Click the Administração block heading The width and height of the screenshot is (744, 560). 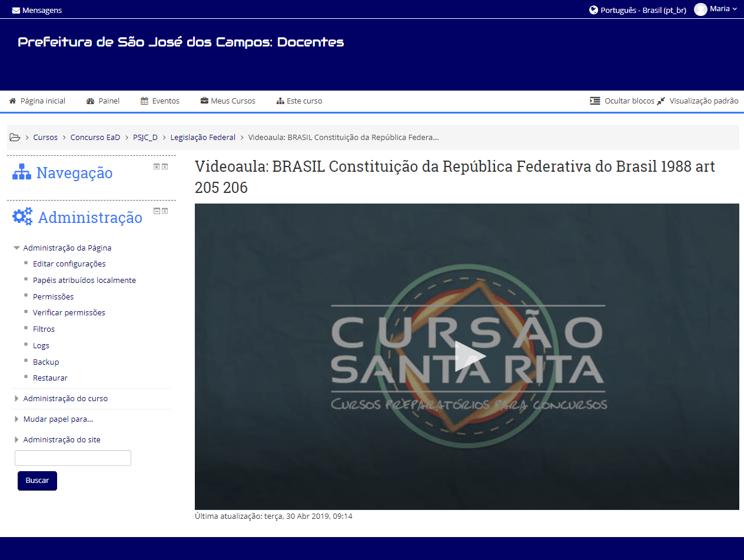pyautogui.click(x=90, y=218)
